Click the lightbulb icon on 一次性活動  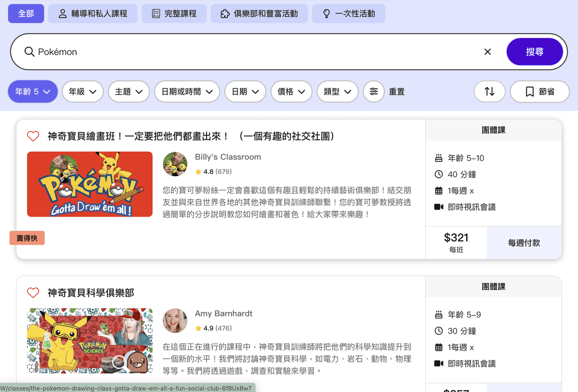[x=326, y=13]
